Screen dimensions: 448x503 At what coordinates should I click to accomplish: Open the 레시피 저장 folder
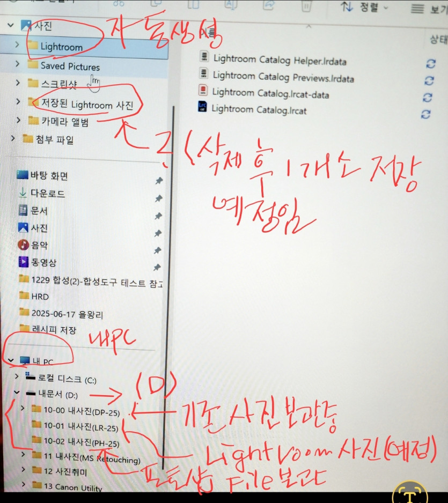point(54,329)
